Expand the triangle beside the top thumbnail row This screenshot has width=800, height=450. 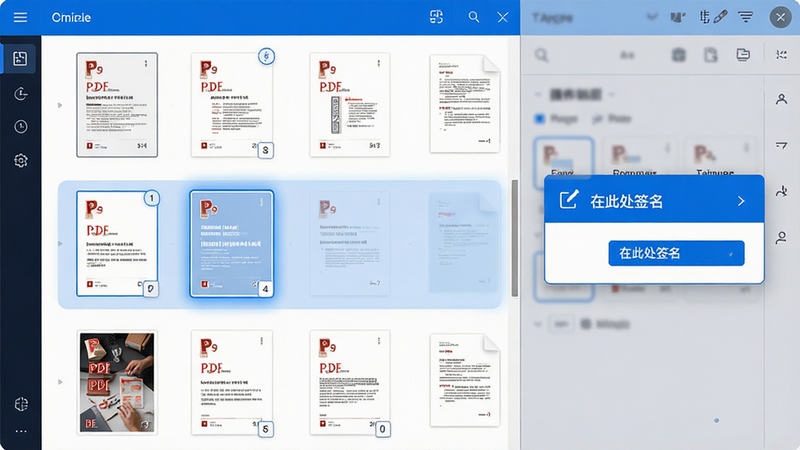tap(60, 106)
